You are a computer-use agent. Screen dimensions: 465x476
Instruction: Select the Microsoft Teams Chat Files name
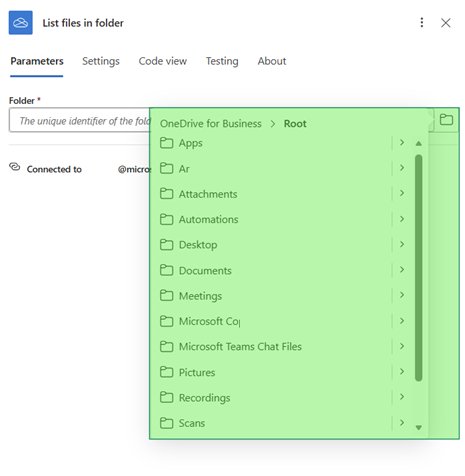240,347
